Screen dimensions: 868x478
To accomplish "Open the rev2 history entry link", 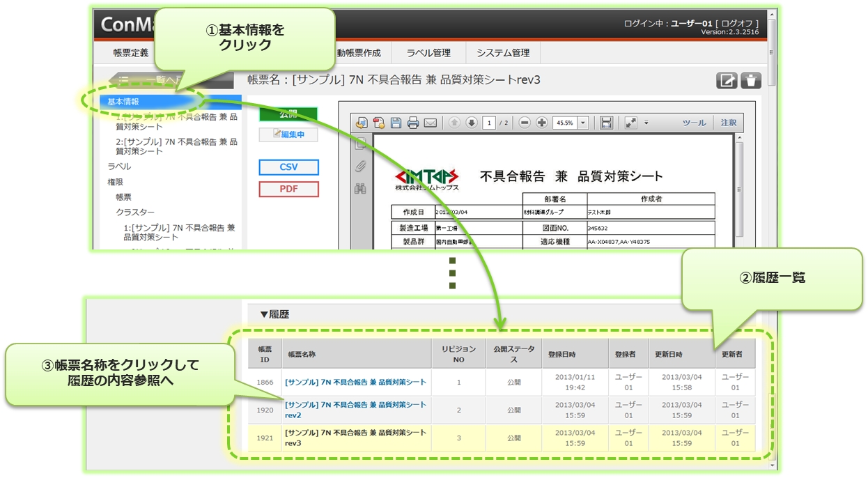I will [x=355, y=410].
